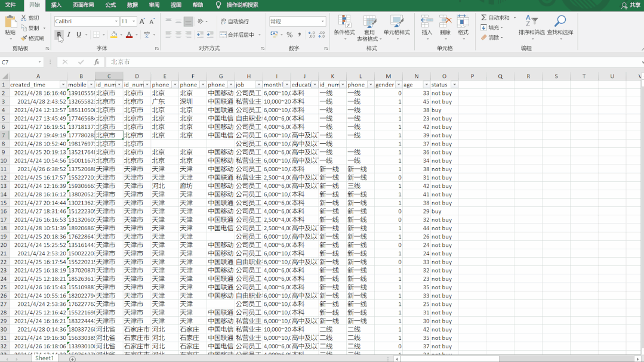Switch to the 视图 (View) tab

pyautogui.click(x=176, y=5)
